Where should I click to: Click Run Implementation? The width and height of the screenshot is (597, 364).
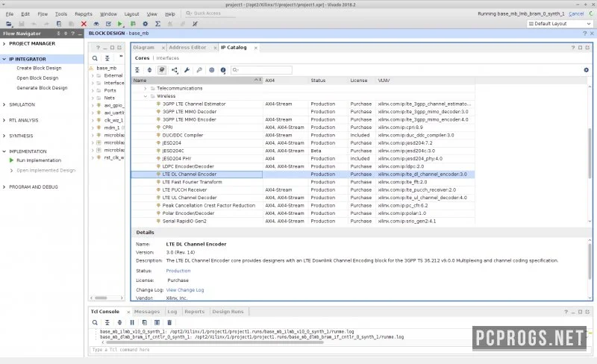point(39,160)
